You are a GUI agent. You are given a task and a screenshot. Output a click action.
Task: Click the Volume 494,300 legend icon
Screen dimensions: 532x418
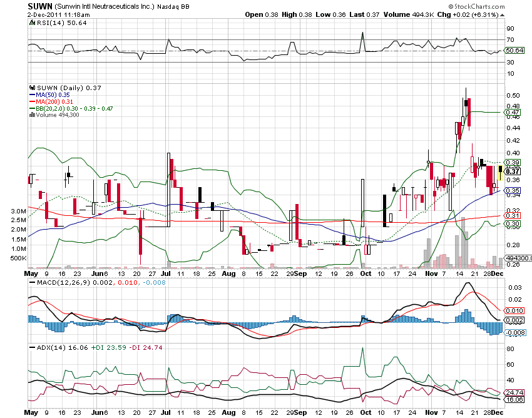(x=32, y=115)
